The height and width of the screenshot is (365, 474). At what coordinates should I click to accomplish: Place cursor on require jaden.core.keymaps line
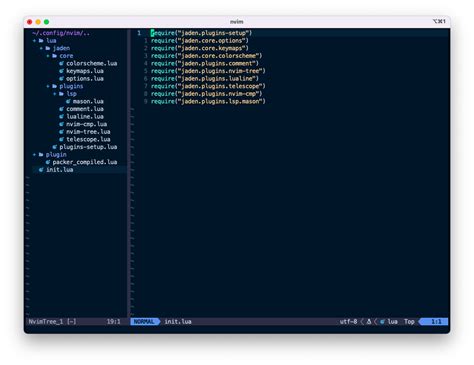[200, 48]
